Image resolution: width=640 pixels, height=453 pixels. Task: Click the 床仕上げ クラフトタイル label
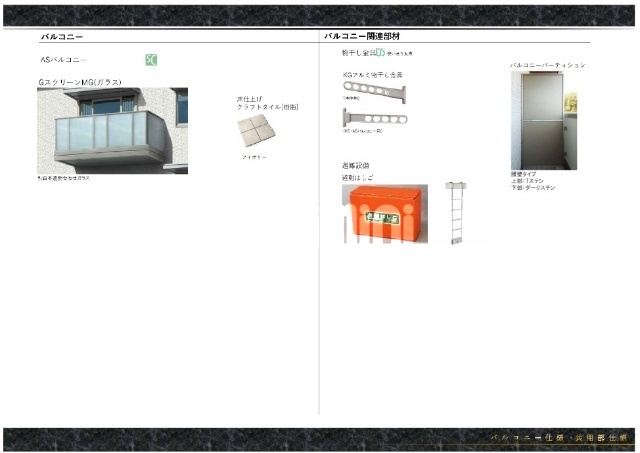tap(267, 103)
